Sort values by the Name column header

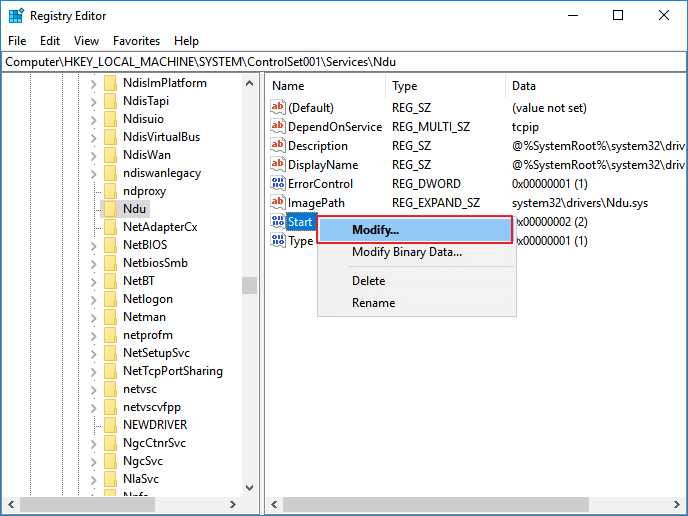pyautogui.click(x=324, y=86)
